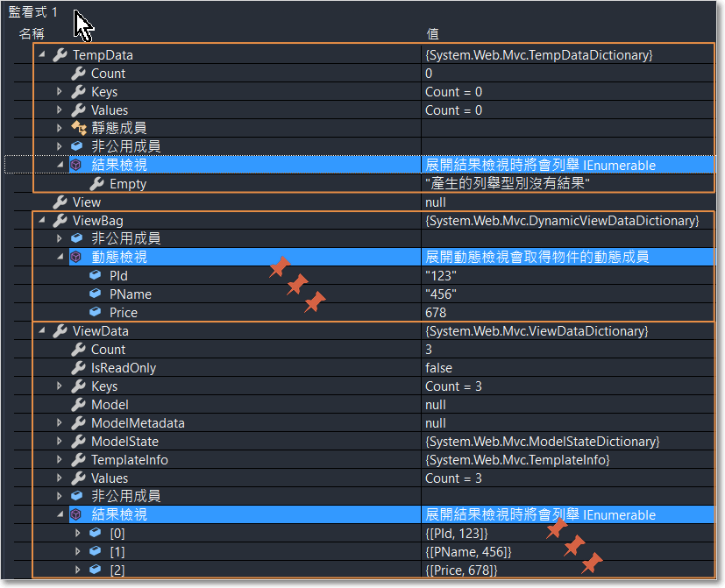Click the ModelStateDictionary type value
725x588 pixels.
[x=543, y=442]
